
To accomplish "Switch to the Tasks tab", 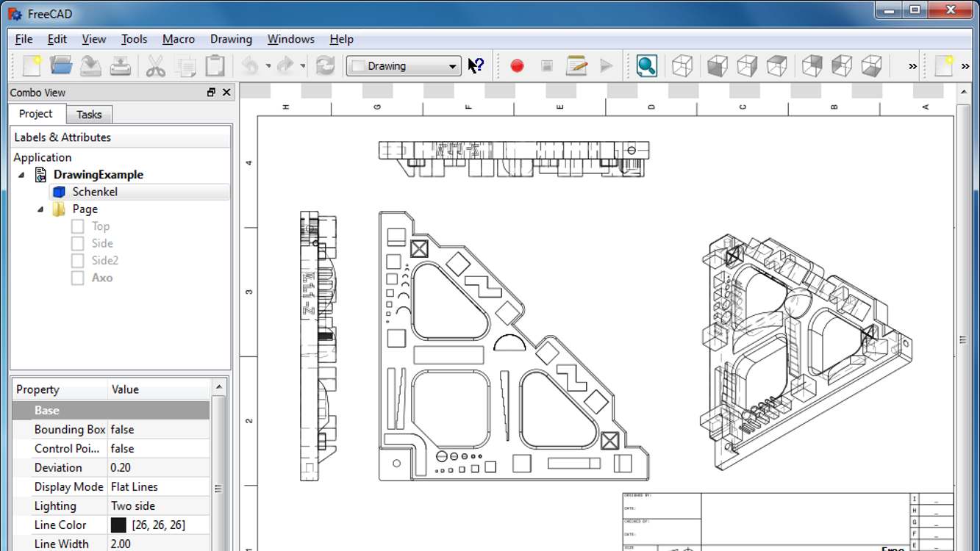I will click(89, 114).
